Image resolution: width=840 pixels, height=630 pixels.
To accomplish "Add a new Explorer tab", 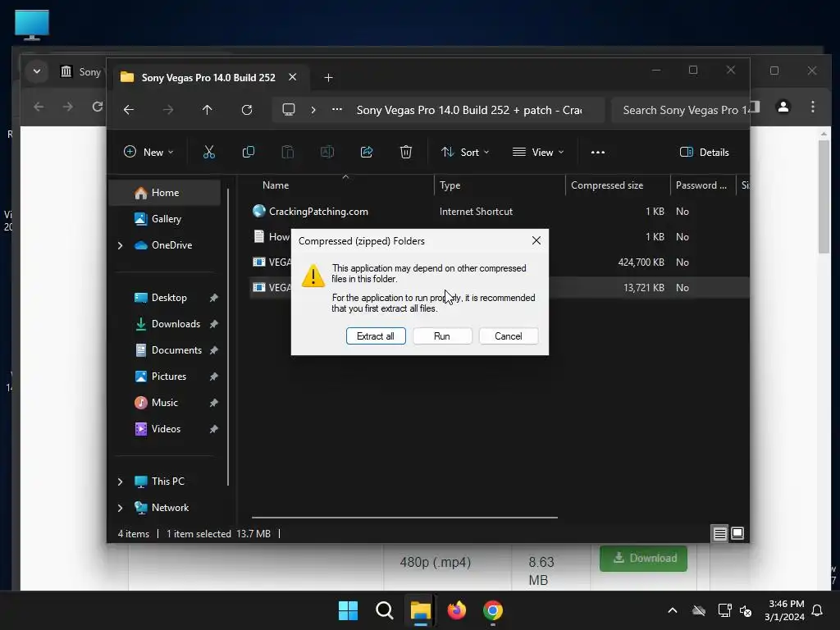I will (328, 78).
